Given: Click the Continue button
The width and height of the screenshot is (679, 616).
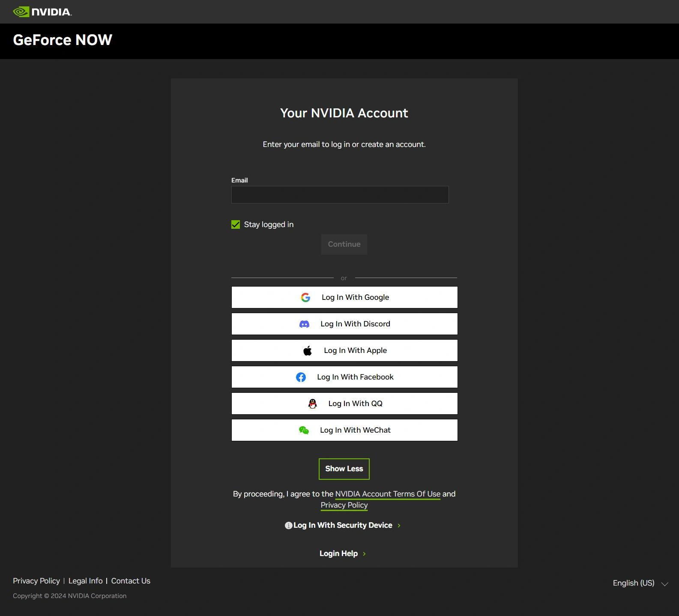Looking at the screenshot, I should click(344, 244).
